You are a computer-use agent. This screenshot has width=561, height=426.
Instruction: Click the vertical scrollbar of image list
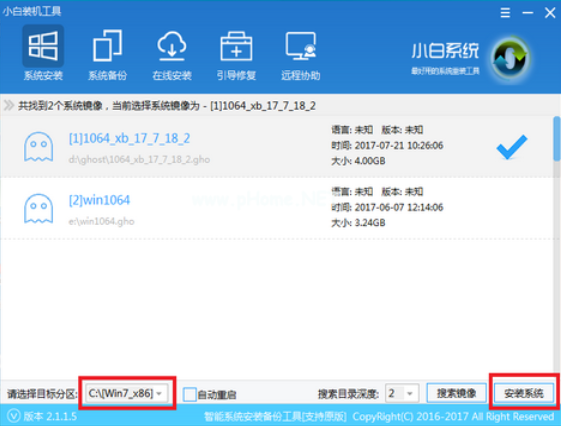coord(557,138)
